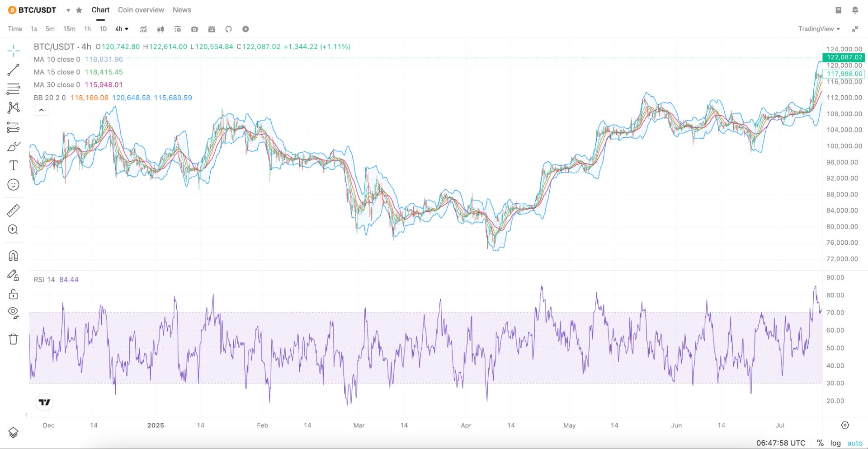Toggle lock all drawings
Viewport: 868px width, 449px height.
pos(13,294)
